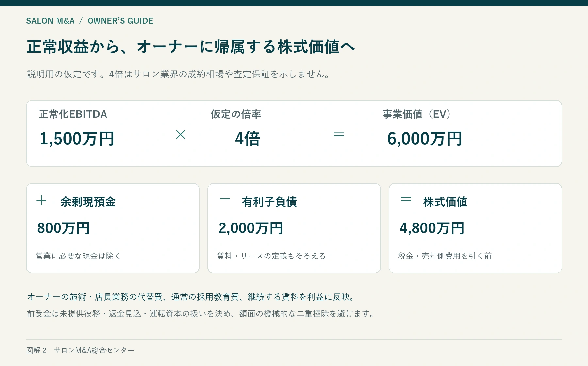This screenshot has height=366, width=588.
Task: Select the OWNER'S GUIDE breadcrumb text
Action: click(x=121, y=21)
